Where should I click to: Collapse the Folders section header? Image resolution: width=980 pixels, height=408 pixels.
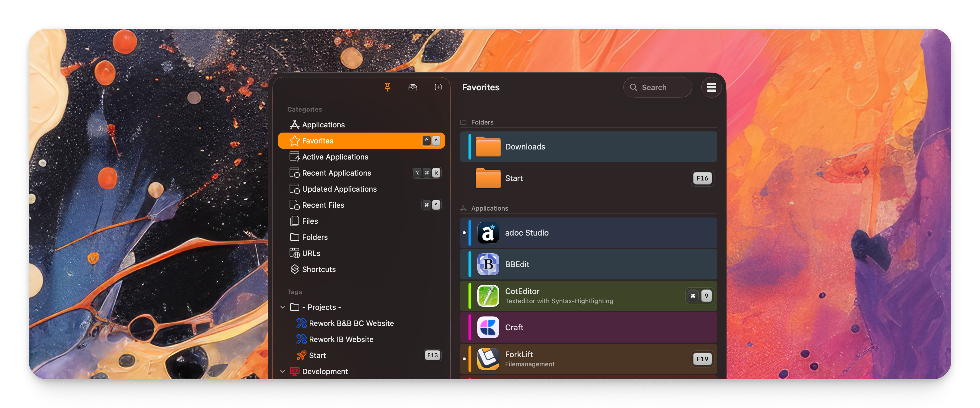click(482, 122)
